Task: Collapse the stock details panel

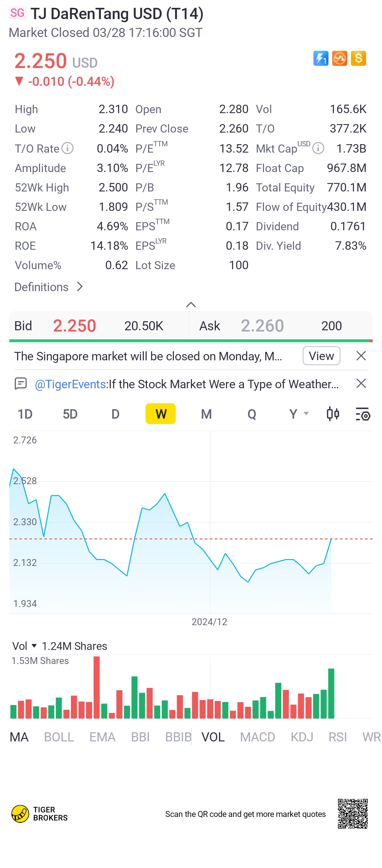Action: point(191,305)
